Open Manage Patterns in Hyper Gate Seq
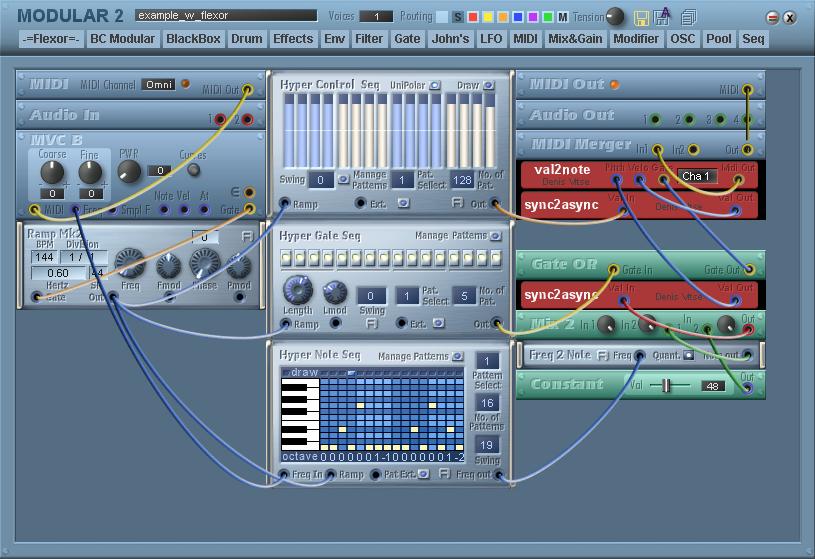Viewport: 815px width, 559px height. [495, 236]
